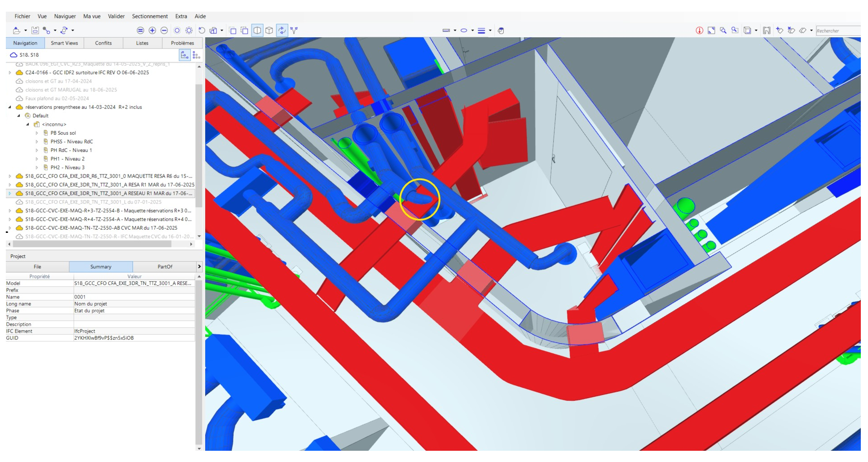This screenshot has width=868, height=462.
Task: Expand the C24-0166 GCC IDF2 surtoiture model
Action: point(10,72)
